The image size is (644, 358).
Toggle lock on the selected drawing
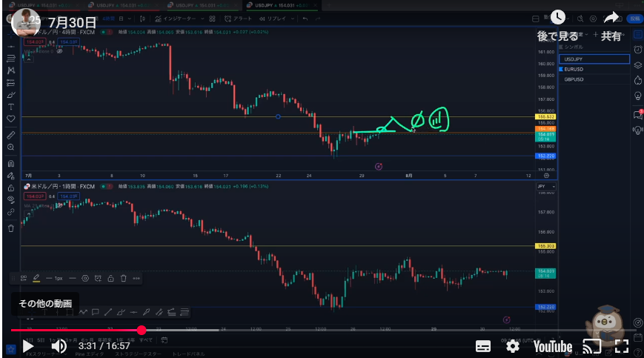point(110,279)
